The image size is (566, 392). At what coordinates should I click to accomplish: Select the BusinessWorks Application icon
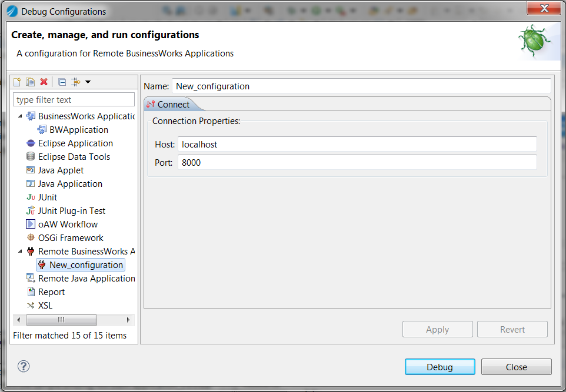click(x=31, y=116)
